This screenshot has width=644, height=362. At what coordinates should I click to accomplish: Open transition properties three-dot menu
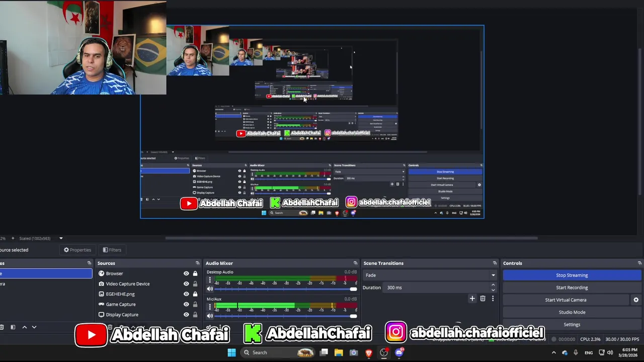tap(493, 299)
